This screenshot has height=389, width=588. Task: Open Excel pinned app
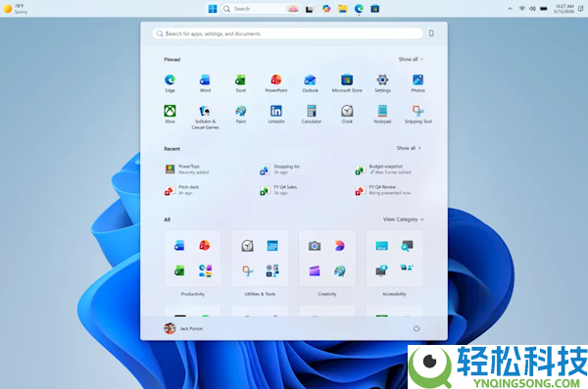point(240,83)
